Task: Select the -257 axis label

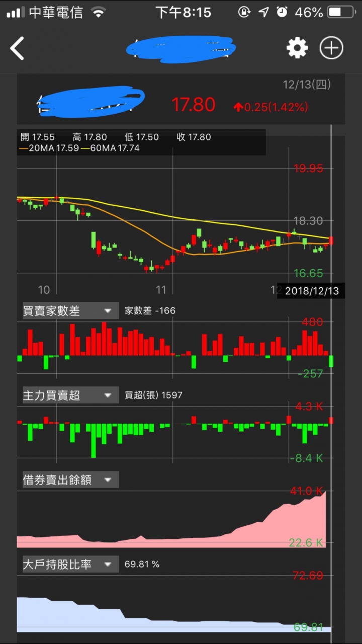Action: (x=310, y=373)
